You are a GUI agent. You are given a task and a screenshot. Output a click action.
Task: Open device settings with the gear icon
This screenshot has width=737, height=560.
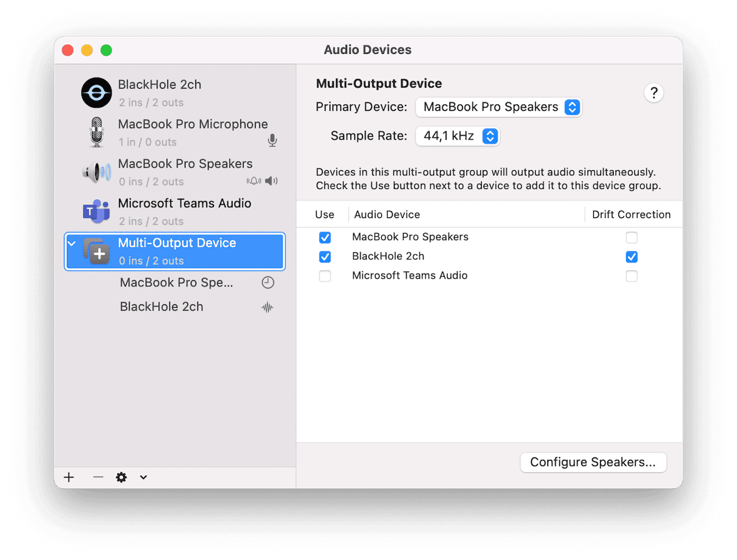(x=121, y=477)
